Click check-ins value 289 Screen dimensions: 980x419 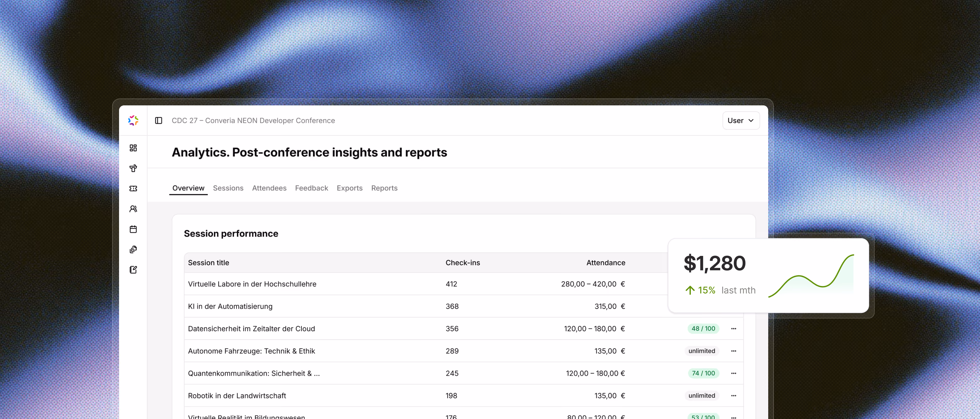tap(452, 351)
